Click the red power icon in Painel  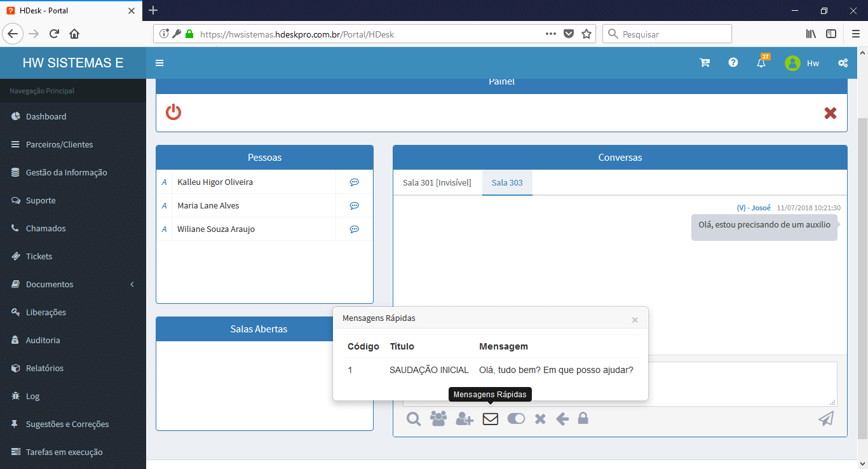coord(173,112)
